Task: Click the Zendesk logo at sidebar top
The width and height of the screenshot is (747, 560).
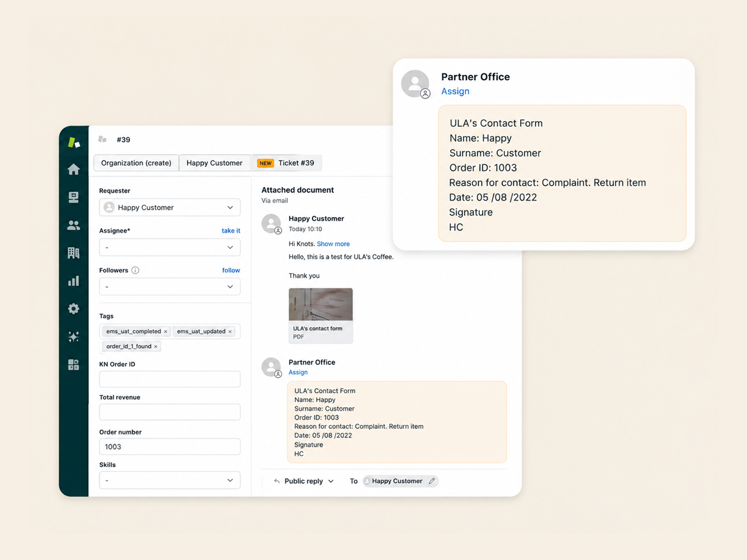Action: pos(74,142)
